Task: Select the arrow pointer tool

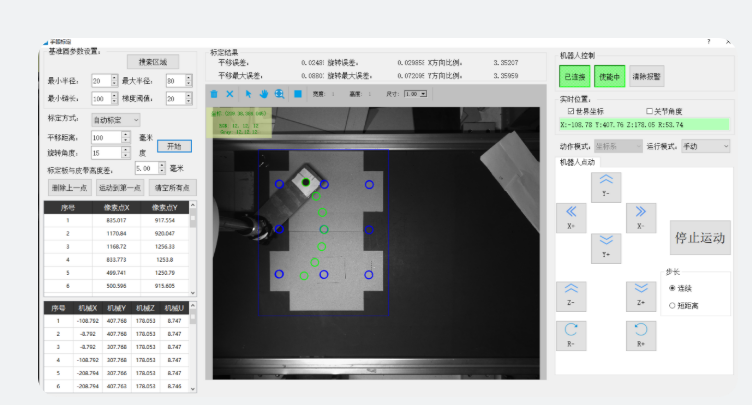Action: (249, 94)
